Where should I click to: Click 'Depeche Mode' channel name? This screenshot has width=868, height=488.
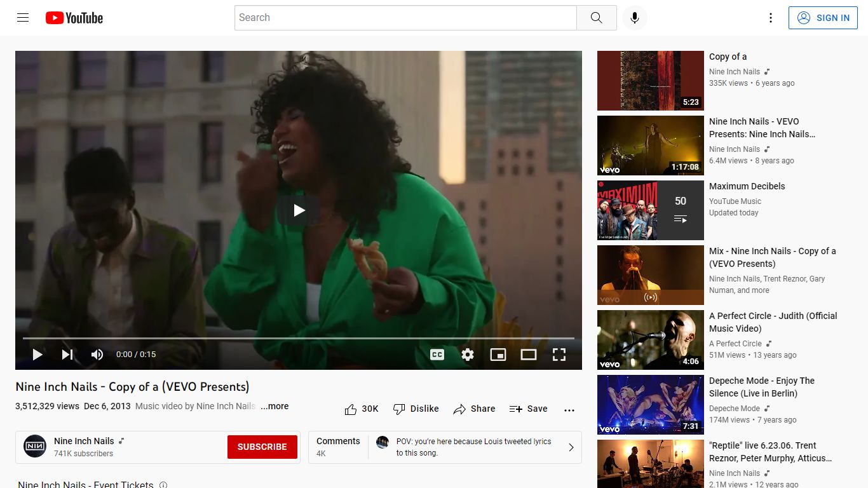[735, 409]
